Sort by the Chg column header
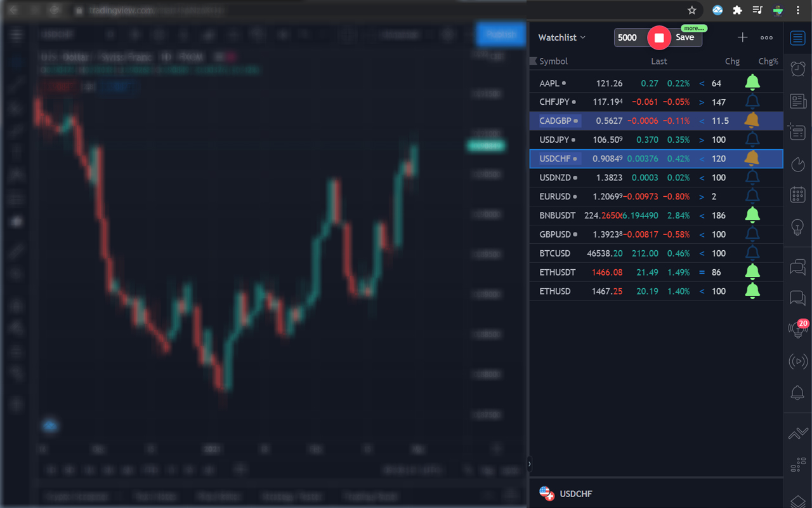The width and height of the screenshot is (812, 508). coord(732,62)
